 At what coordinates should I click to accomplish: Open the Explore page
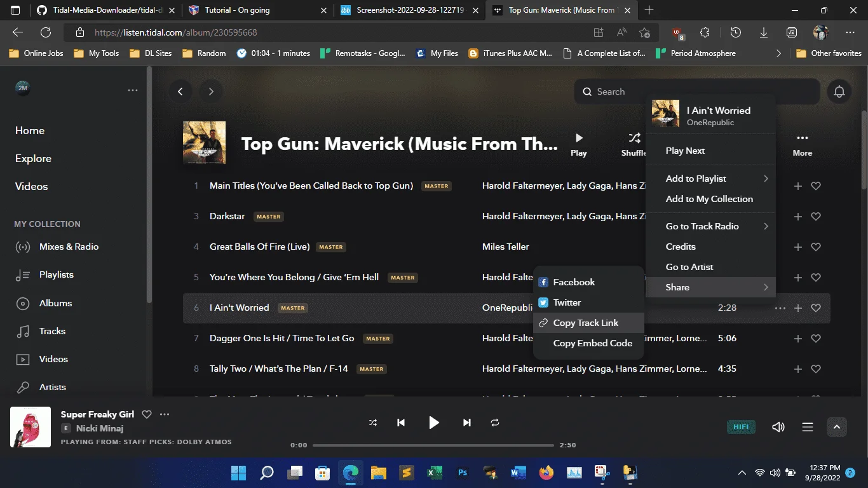[x=33, y=158]
